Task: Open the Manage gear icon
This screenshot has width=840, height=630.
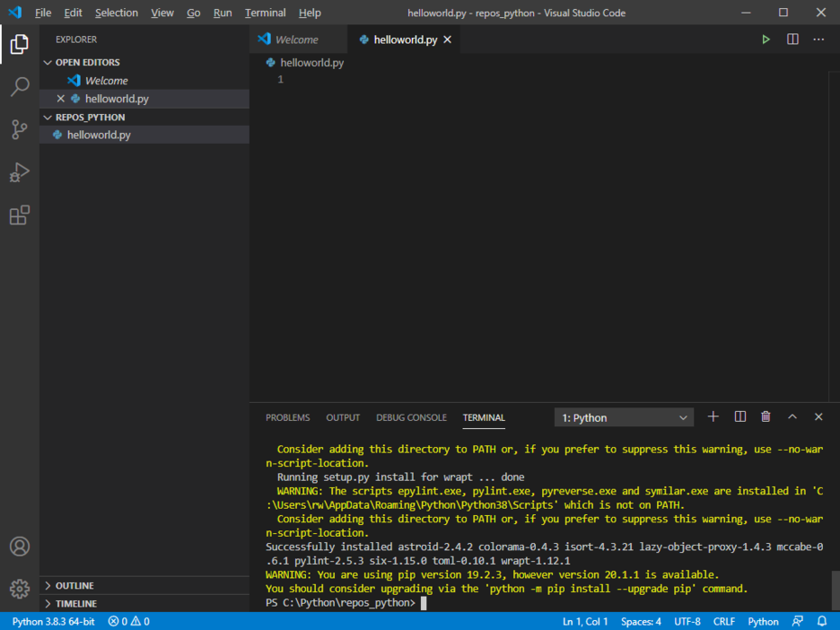Action: pyautogui.click(x=19, y=589)
